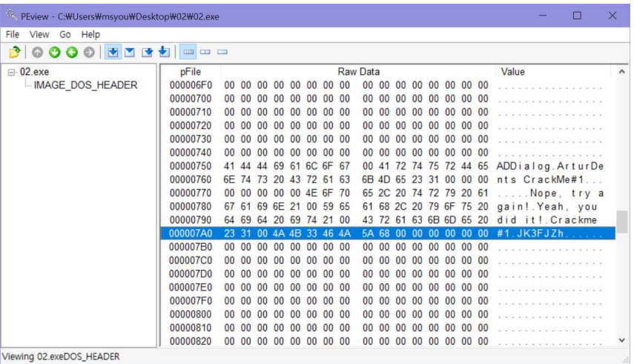The height and width of the screenshot is (364, 634).
Task: Select row at offset 000007E0
Action: coord(388,288)
